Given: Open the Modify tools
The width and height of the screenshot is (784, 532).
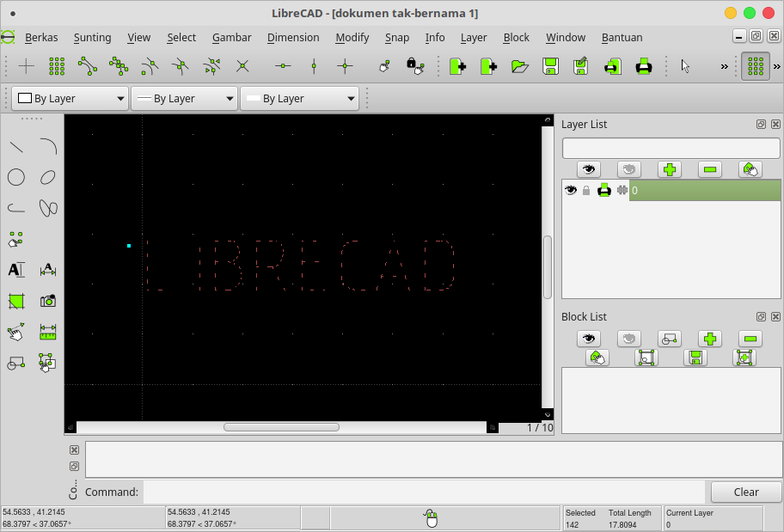Looking at the screenshot, I should pyautogui.click(x=16, y=332).
